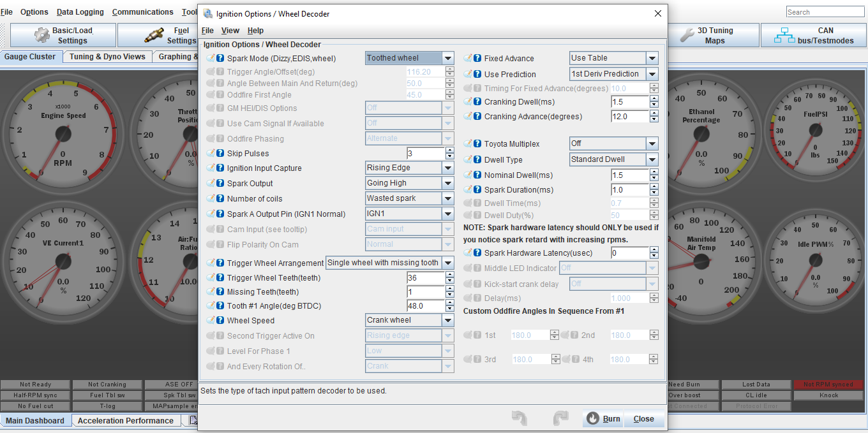868x433 pixels.
Task: Click note icon beside Spark A Output Pin
Action: pos(211,214)
